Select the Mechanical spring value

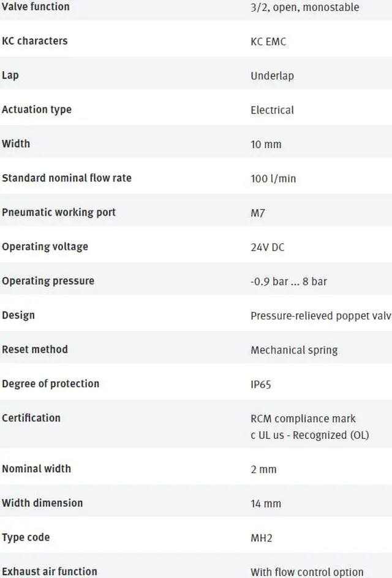[294, 351]
